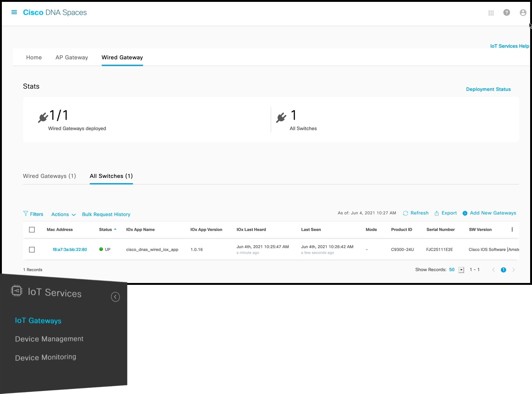Click the Mode column header
Screen dimensions: 532x394
pos(371,230)
